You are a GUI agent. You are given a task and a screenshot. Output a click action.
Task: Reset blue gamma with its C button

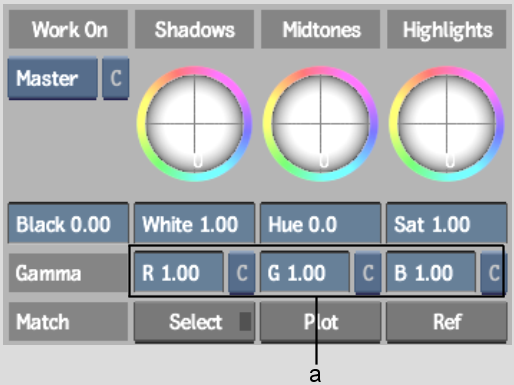[494, 273]
